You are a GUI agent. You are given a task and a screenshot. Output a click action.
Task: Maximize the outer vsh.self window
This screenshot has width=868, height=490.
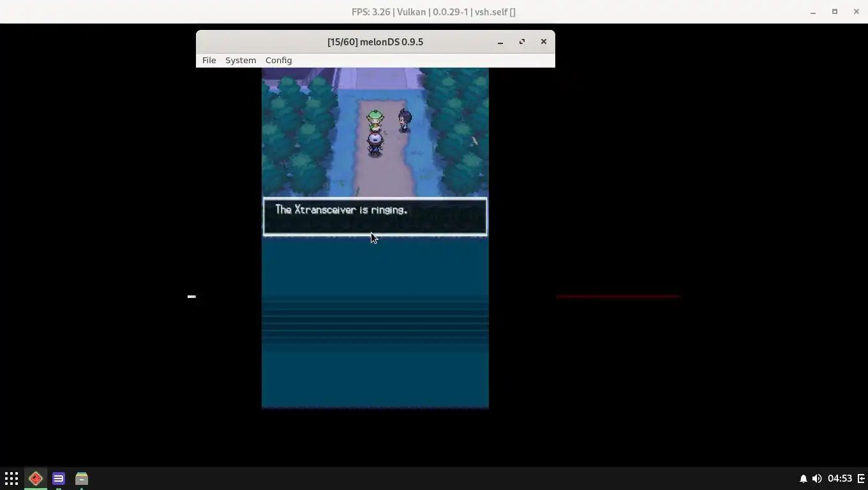click(x=835, y=11)
